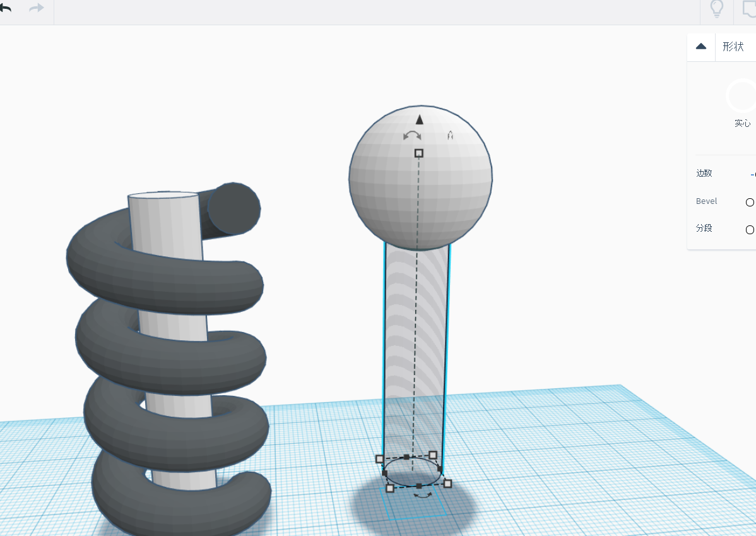The width and height of the screenshot is (756, 536).
Task: Click the front-right white corner resize handle
Action: (447, 484)
